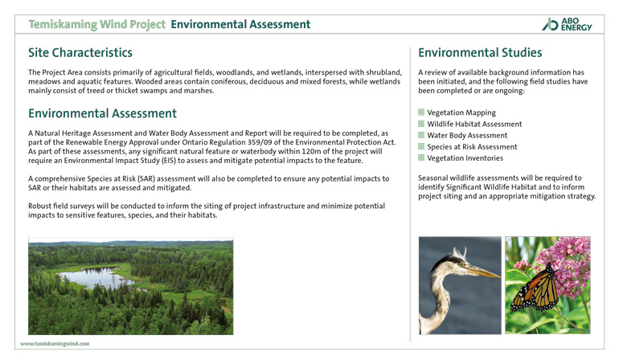This screenshot has width=619, height=364.
Task: Click the Temiskaming Wind Project title
Action: pos(96,24)
